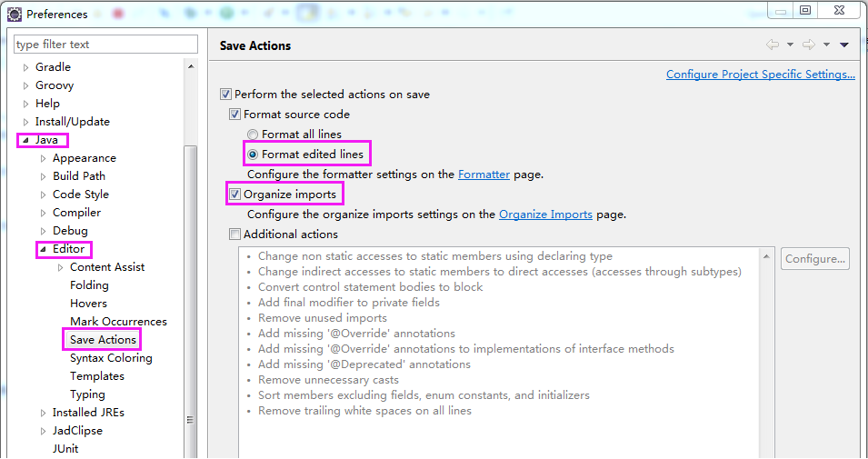Enable the Additional actions checkbox
Image resolution: width=868 pixels, height=459 pixels.
coord(235,234)
